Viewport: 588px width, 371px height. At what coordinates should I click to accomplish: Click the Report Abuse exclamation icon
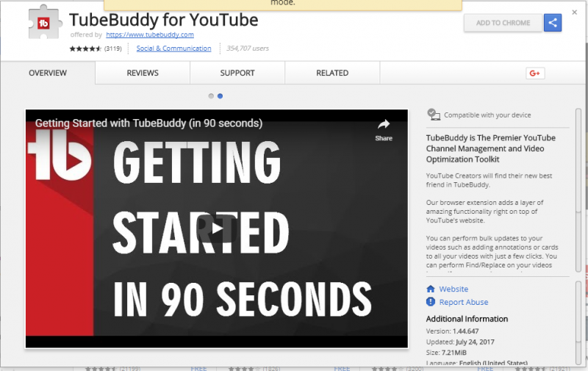[x=431, y=302]
